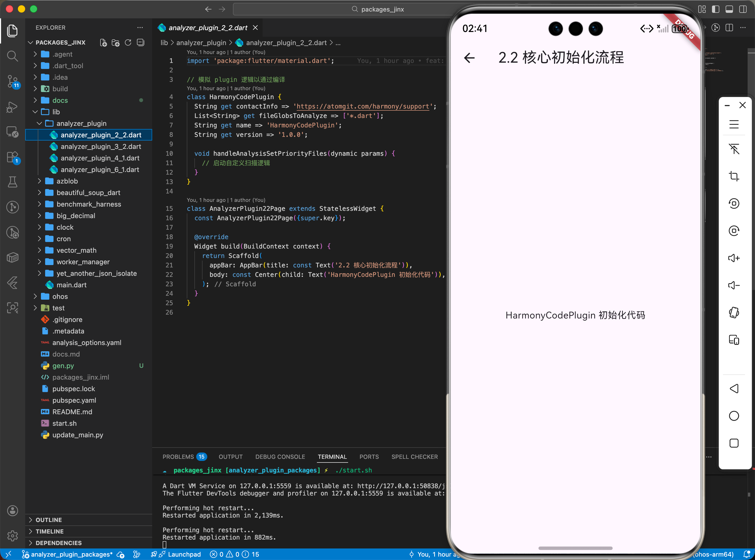Open the Search view in activity bar
Viewport: 755px width, 560px height.
tap(13, 56)
